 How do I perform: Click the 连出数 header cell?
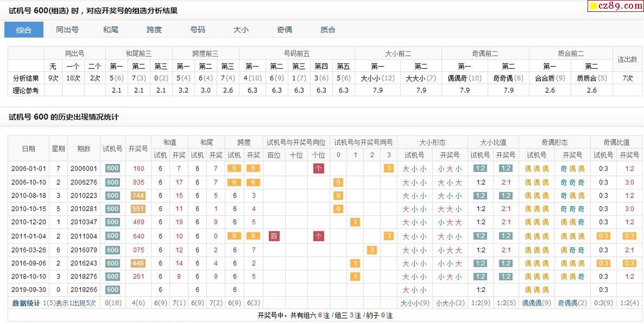point(627,60)
